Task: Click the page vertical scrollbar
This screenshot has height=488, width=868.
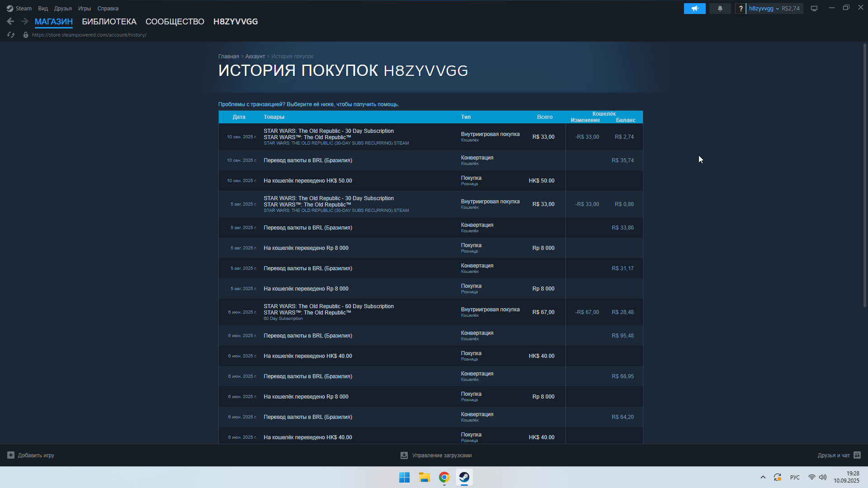Action: point(864,175)
